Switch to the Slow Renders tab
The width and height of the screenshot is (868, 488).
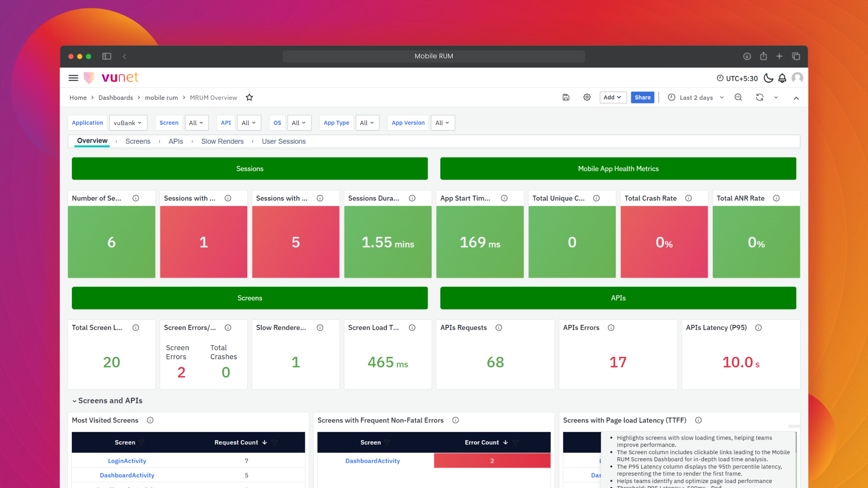pos(222,141)
